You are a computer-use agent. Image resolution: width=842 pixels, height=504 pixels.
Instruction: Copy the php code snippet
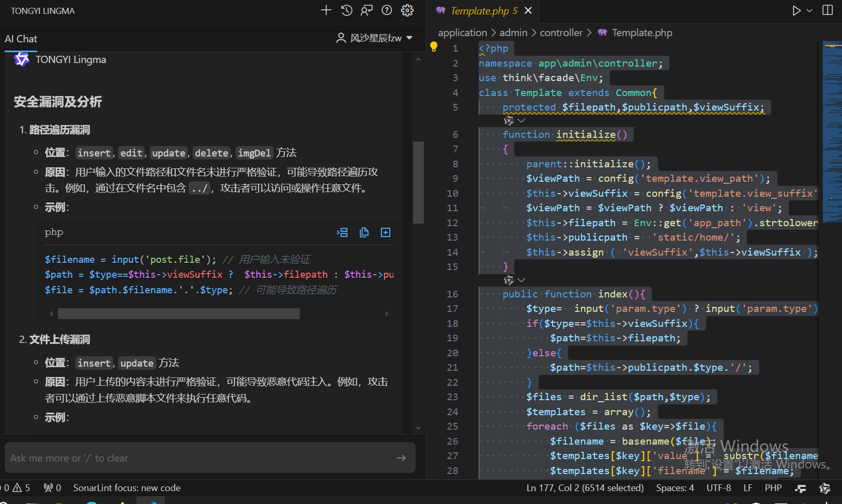point(364,232)
